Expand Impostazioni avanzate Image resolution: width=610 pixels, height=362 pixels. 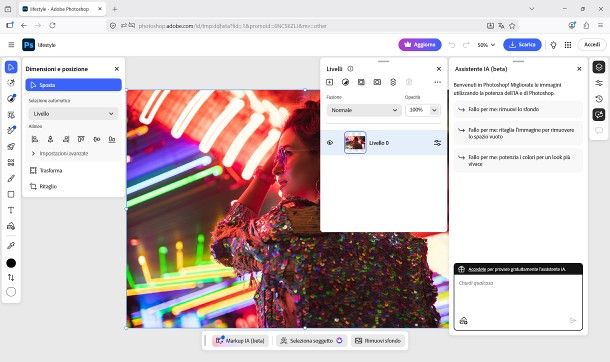tap(60, 154)
